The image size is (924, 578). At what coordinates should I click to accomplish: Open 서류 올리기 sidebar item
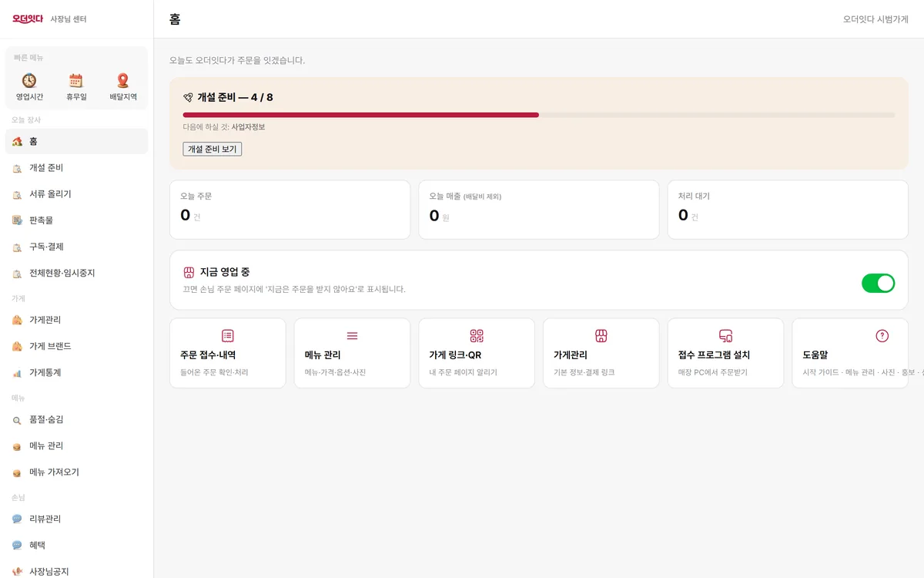coord(76,194)
